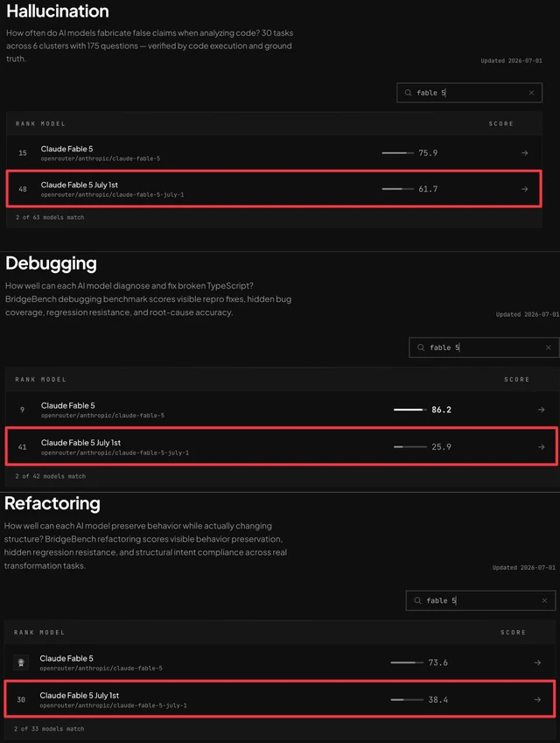The image size is (560, 743).
Task: Sort Debugging table by MODEL header
Action: (x=53, y=380)
